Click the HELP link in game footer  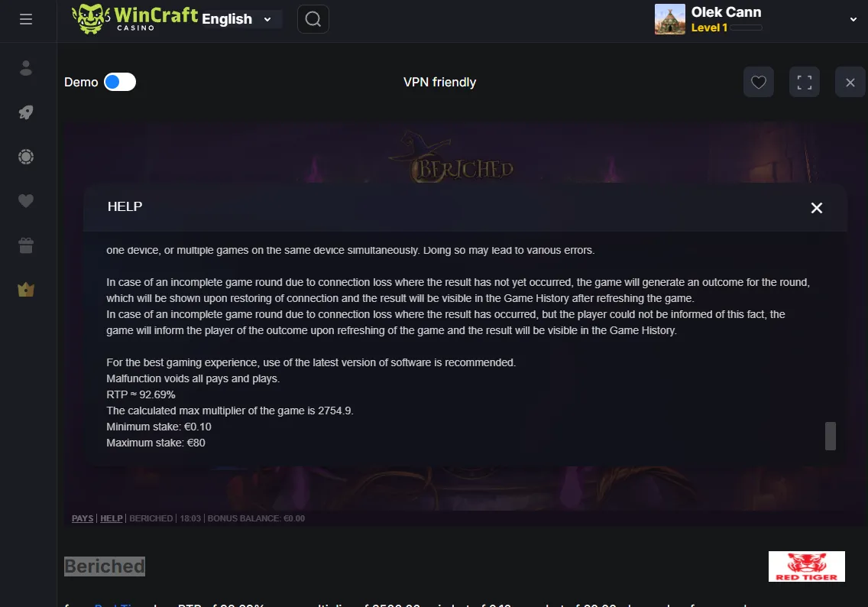click(x=112, y=518)
